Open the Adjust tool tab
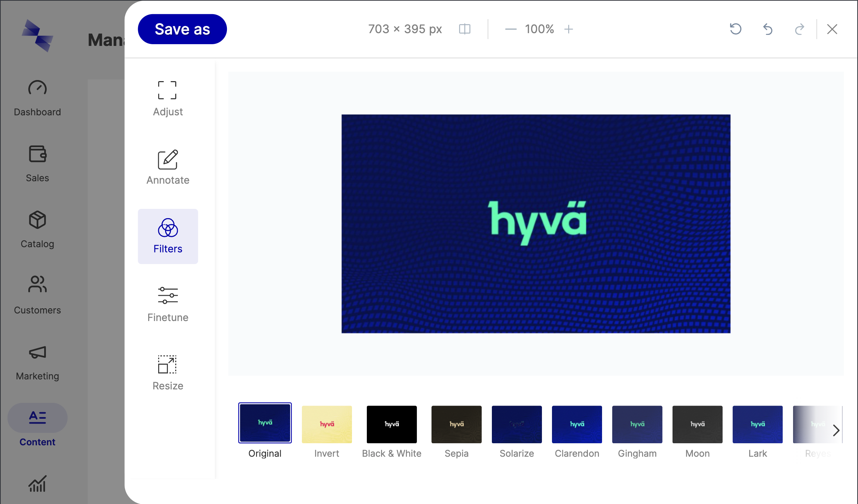 point(168,99)
